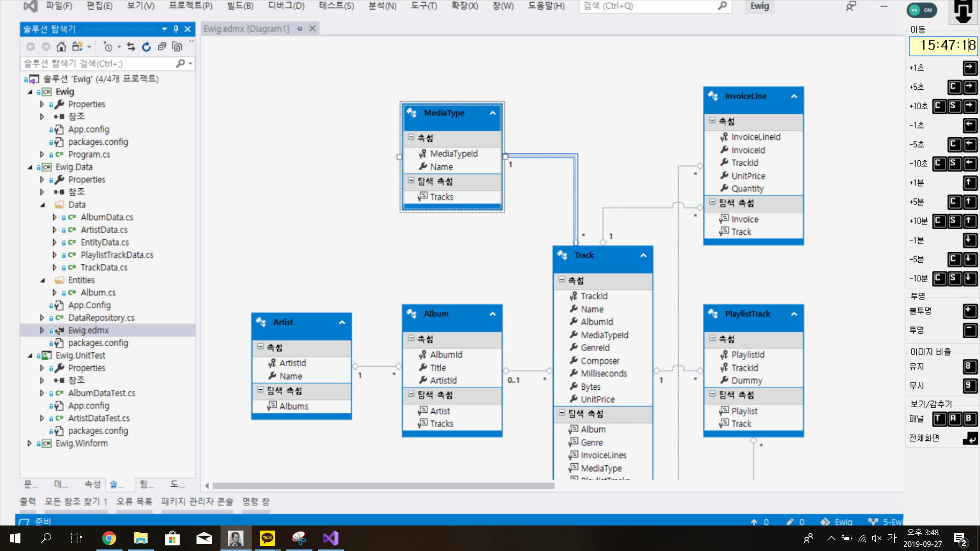Viewport: 980px width, 551px height.
Task: Click Collapse All icon in Solution Explorer
Action: (162, 46)
